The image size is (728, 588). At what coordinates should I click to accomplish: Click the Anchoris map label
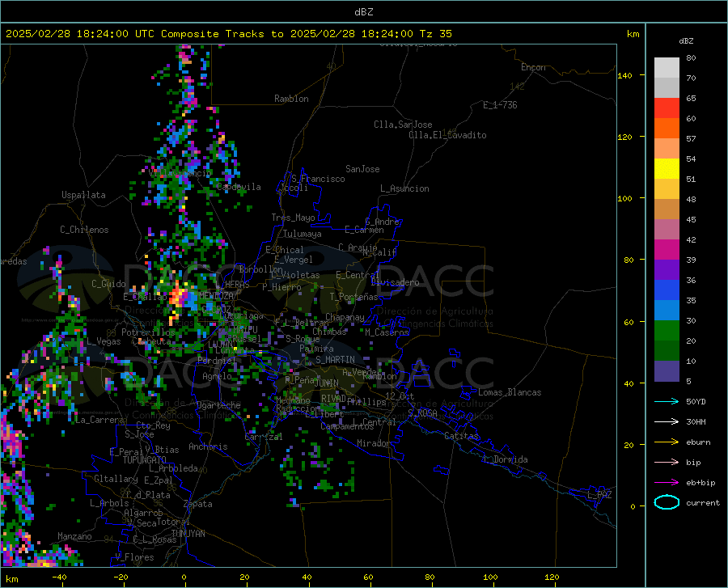pyautogui.click(x=208, y=447)
